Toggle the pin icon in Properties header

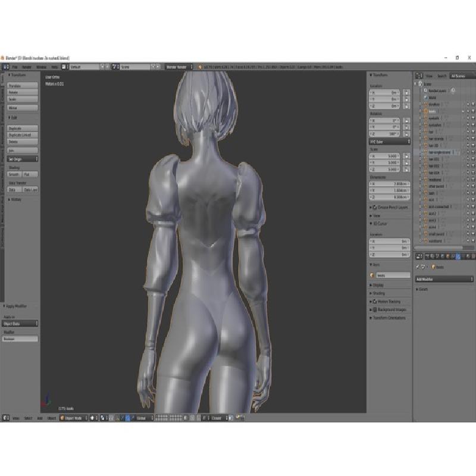point(418,267)
